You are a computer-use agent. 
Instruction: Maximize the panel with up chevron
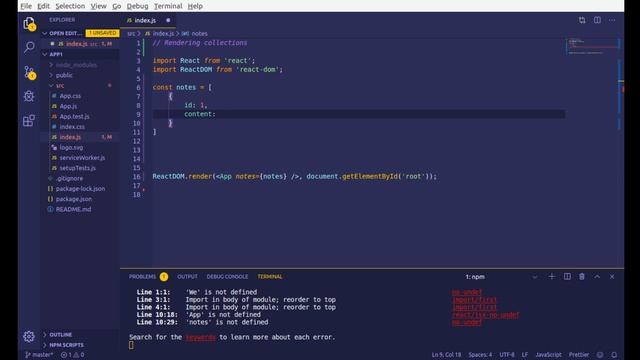tap(597, 276)
